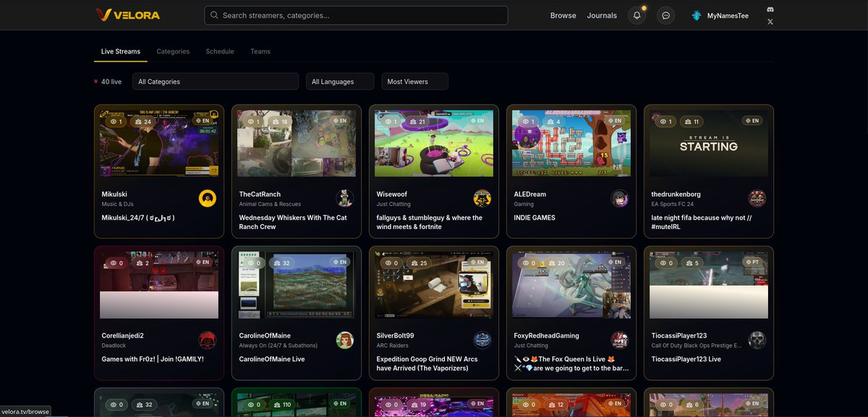The width and height of the screenshot is (868, 417).
Task: Open MyNamesTee account menu
Action: coord(719,15)
